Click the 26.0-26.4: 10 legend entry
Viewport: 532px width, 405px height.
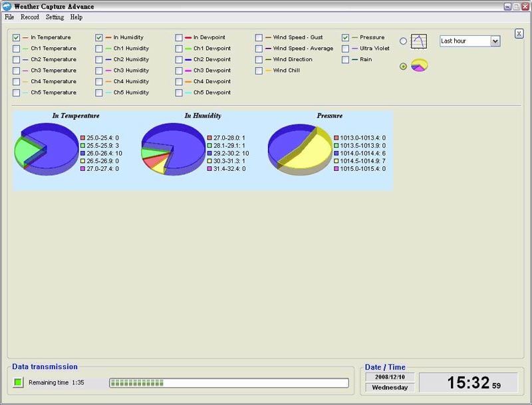point(101,154)
